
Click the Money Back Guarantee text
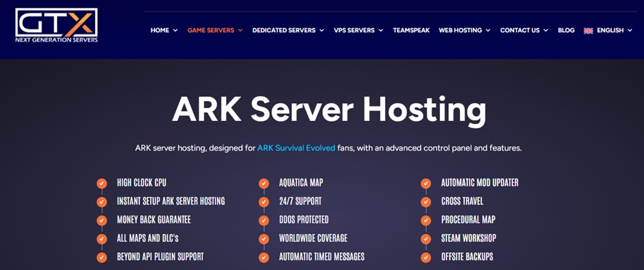[154, 220]
